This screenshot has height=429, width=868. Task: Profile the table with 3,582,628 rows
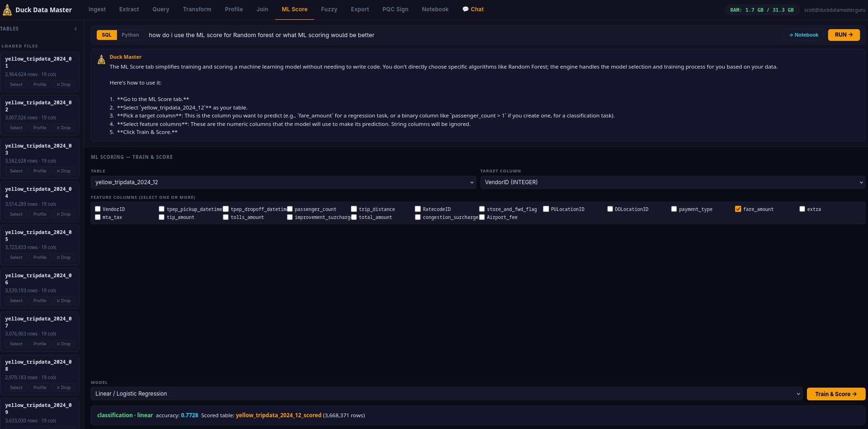(40, 171)
